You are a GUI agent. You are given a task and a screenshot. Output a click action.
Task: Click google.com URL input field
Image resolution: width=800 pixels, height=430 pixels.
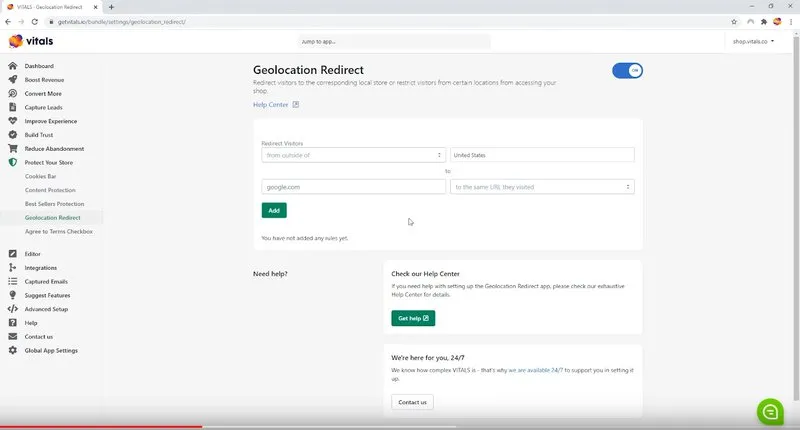[x=354, y=187]
